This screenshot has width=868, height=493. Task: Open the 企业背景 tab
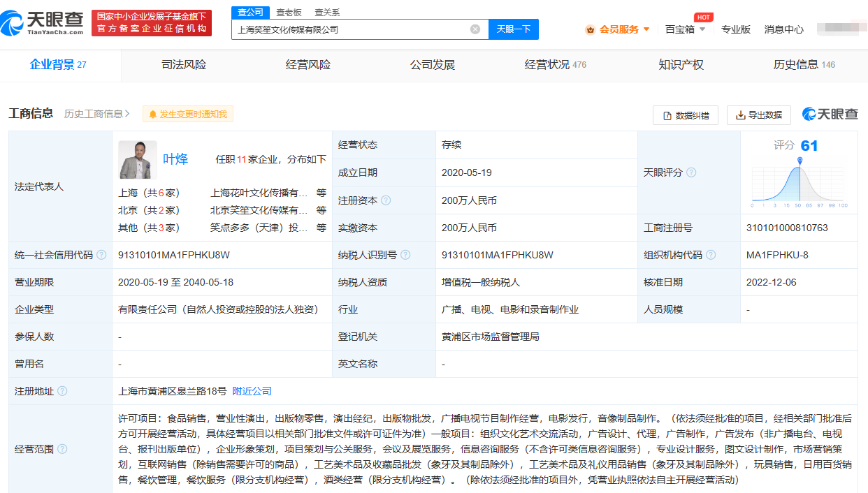pos(58,65)
